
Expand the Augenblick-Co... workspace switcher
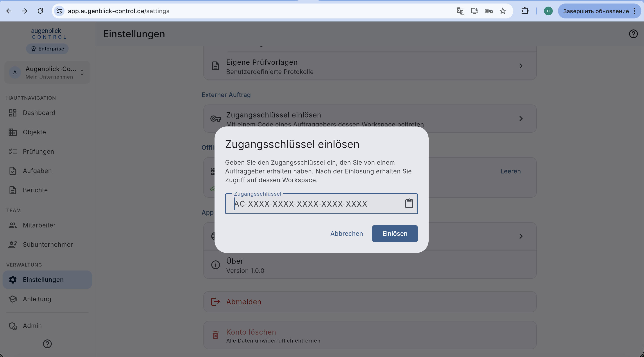pyautogui.click(x=47, y=72)
